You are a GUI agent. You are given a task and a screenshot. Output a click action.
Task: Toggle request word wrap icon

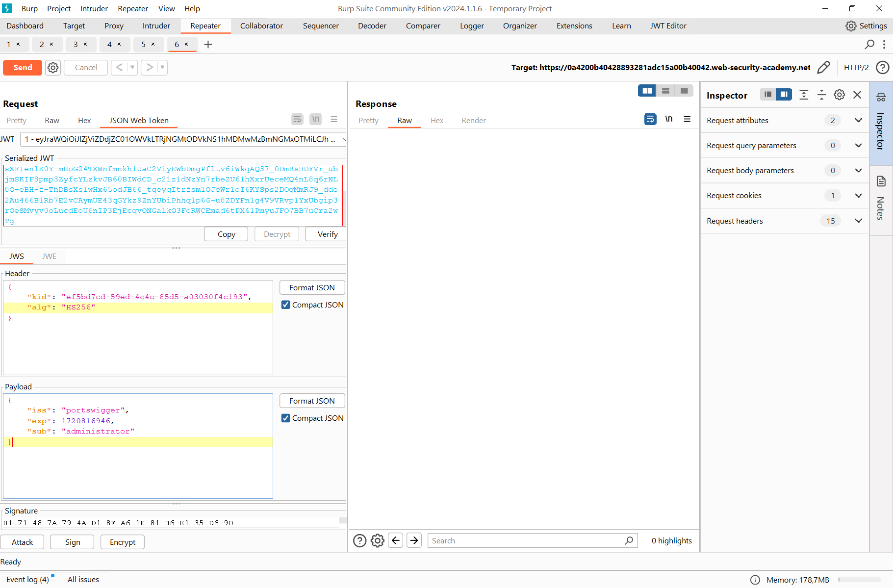(x=297, y=119)
